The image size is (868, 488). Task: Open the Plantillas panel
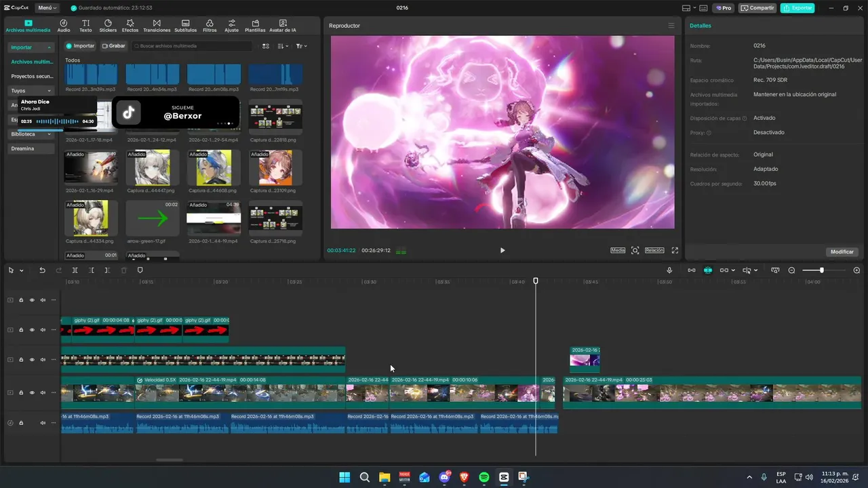click(255, 26)
